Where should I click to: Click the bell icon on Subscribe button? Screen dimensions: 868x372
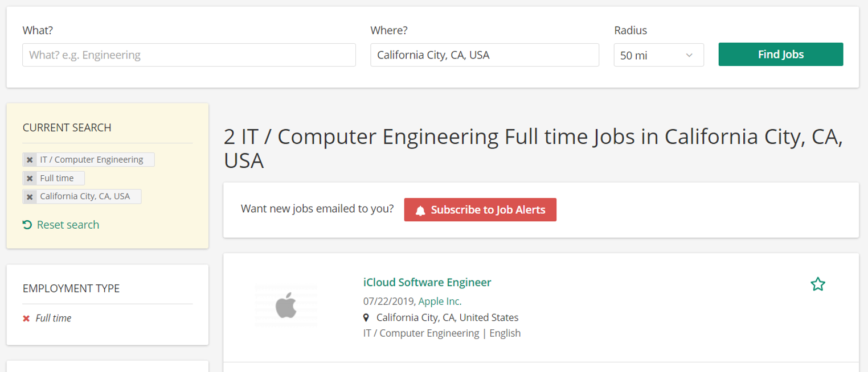[420, 209]
